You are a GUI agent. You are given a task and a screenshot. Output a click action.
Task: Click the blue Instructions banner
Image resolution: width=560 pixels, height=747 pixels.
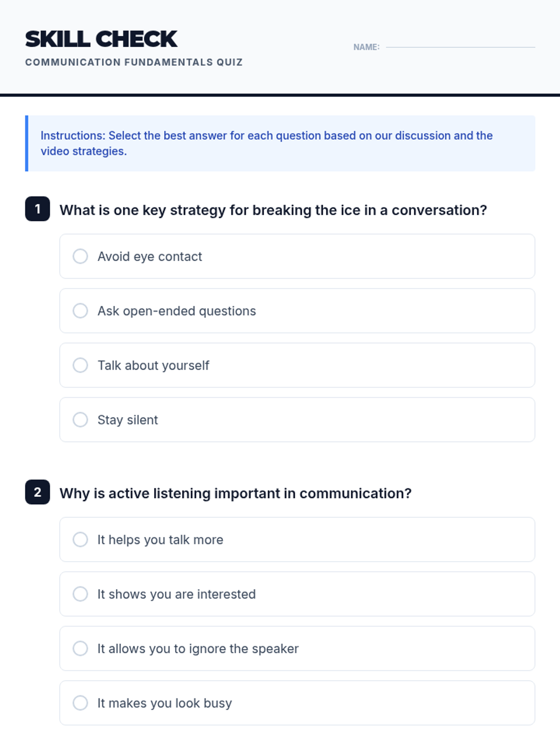(280, 143)
